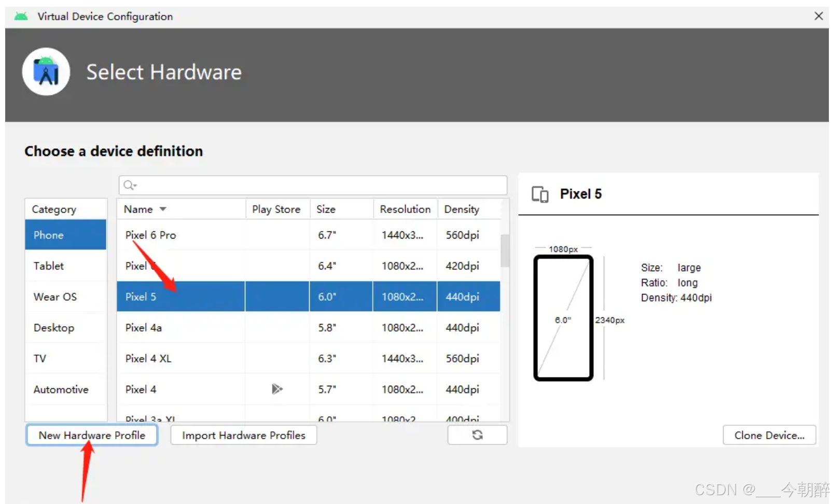The height and width of the screenshot is (504, 832).
Task: Click the 560dpi cell of Pixel 6 Pro
Action: (x=462, y=235)
